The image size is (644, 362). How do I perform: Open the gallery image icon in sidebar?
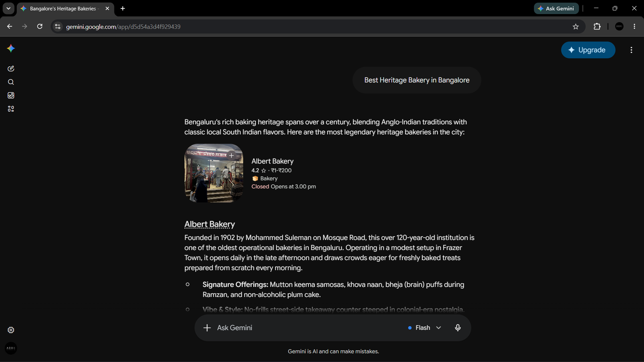[x=11, y=95]
